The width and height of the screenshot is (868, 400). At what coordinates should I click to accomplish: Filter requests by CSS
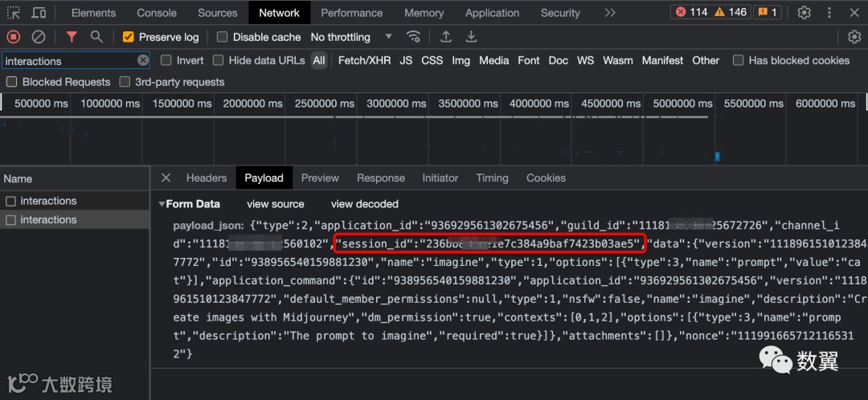432,60
